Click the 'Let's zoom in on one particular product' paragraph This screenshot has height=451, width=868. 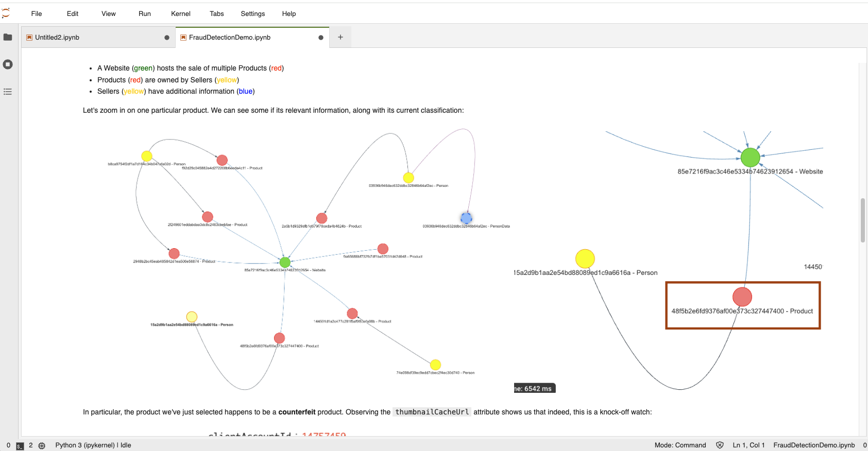click(x=274, y=110)
